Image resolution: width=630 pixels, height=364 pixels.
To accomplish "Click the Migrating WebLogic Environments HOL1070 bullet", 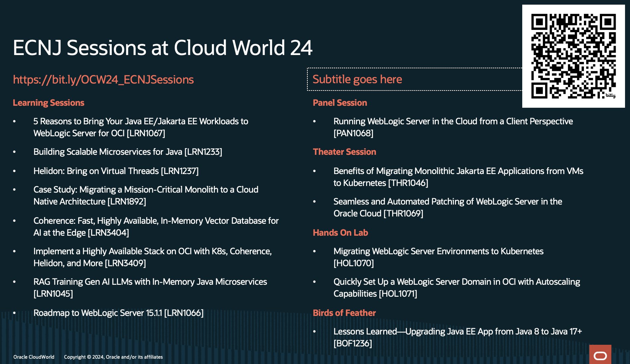I will tap(438, 257).
